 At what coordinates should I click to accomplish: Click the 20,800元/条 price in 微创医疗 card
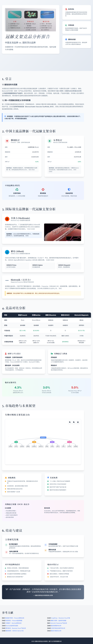point(35,157)
